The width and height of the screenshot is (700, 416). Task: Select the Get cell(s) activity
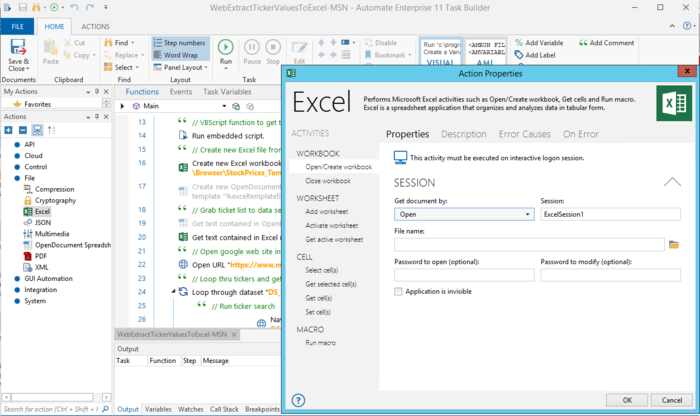[318, 298]
